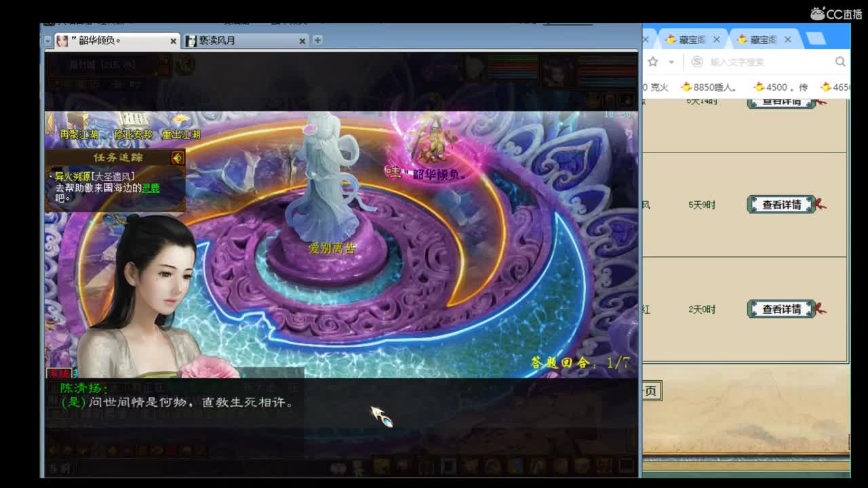
Task: Click the magnifier search icon
Action: coord(840,62)
